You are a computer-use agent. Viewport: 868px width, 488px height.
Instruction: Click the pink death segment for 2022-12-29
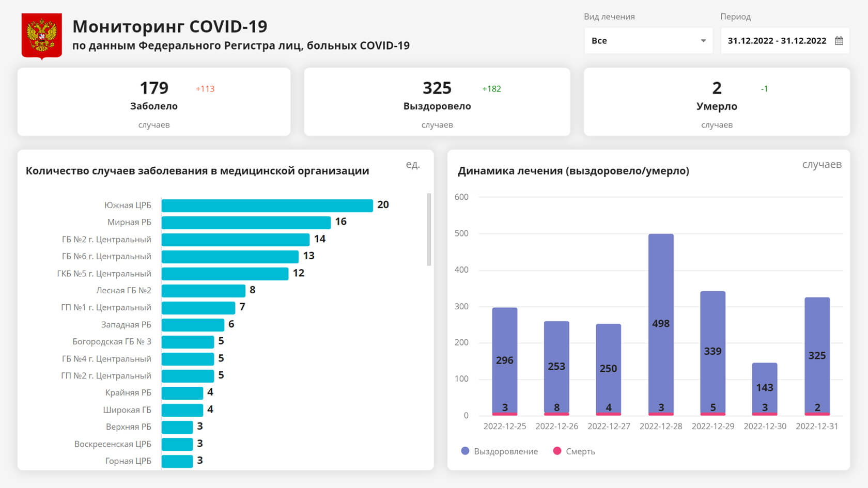pyautogui.click(x=713, y=414)
